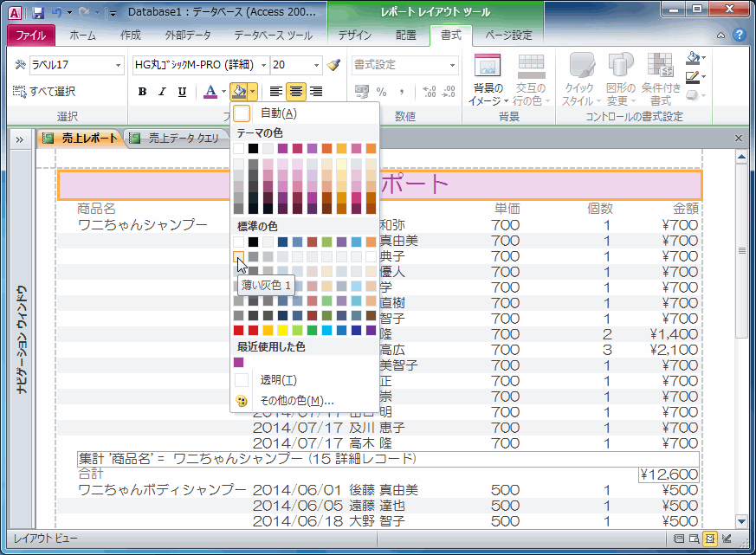
Task: Align text right in the ribbon
Action: pyautogui.click(x=316, y=92)
